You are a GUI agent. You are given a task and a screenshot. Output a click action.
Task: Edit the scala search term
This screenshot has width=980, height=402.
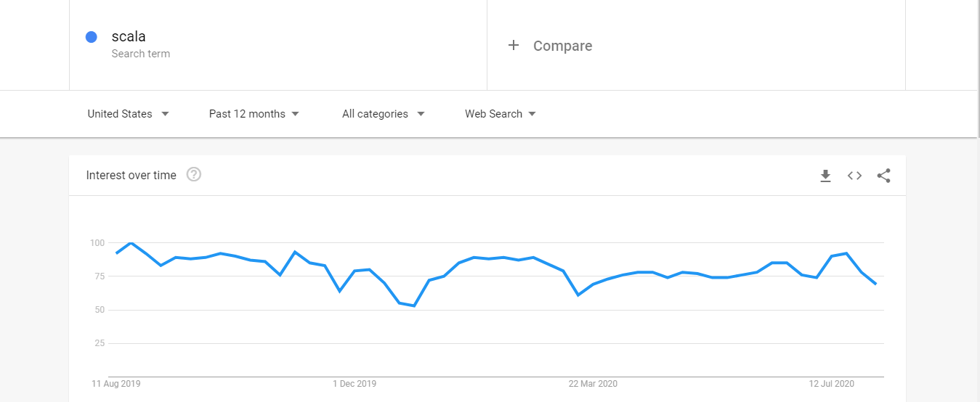pos(129,36)
